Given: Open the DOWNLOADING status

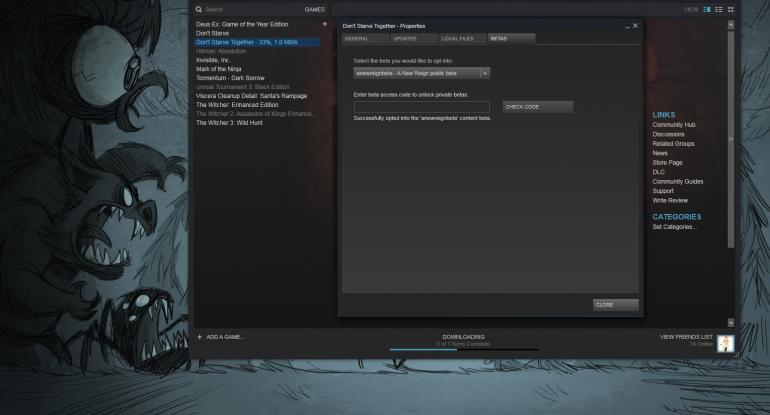Looking at the screenshot, I should click(x=464, y=337).
